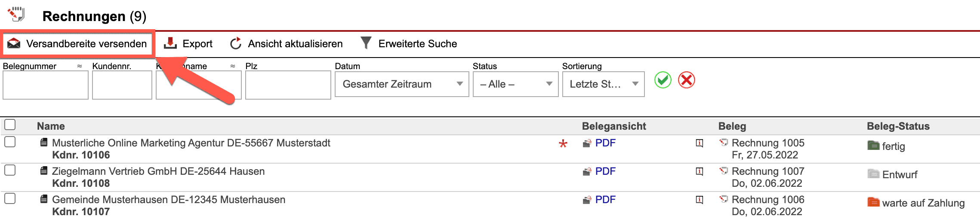The width and height of the screenshot is (980, 219).
Task: Click the grey Entwurf status folder icon
Action: 873,174
